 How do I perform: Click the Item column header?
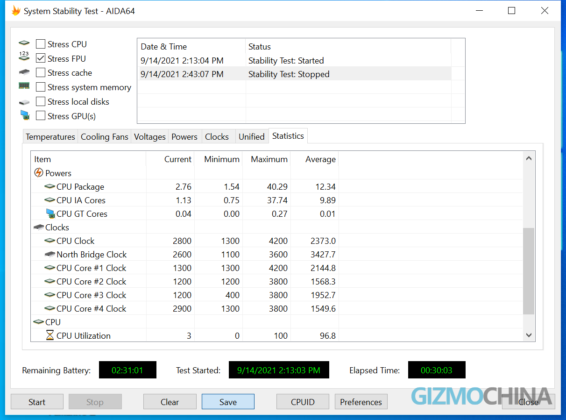coord(88,159)
